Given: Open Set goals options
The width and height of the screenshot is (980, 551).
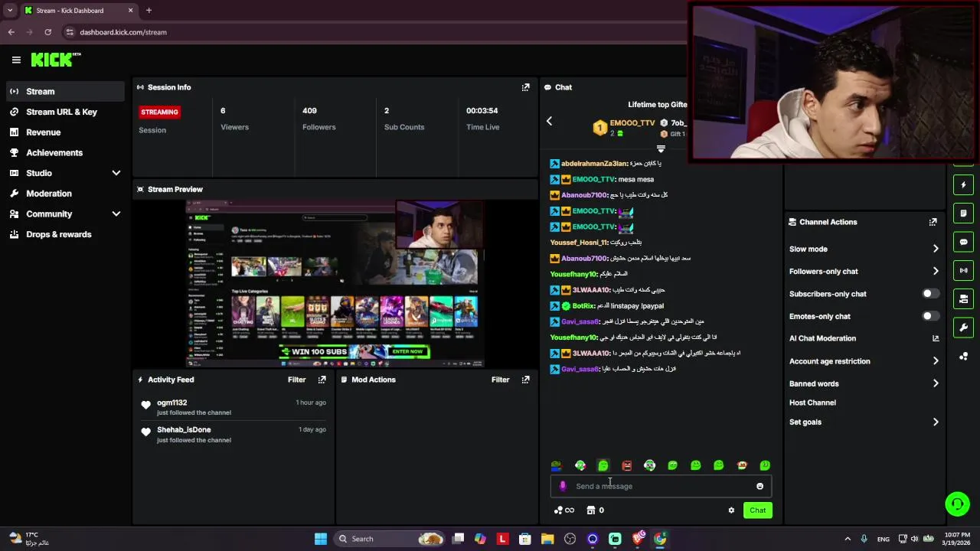Looking at the screenshot, I should (864, 422).
